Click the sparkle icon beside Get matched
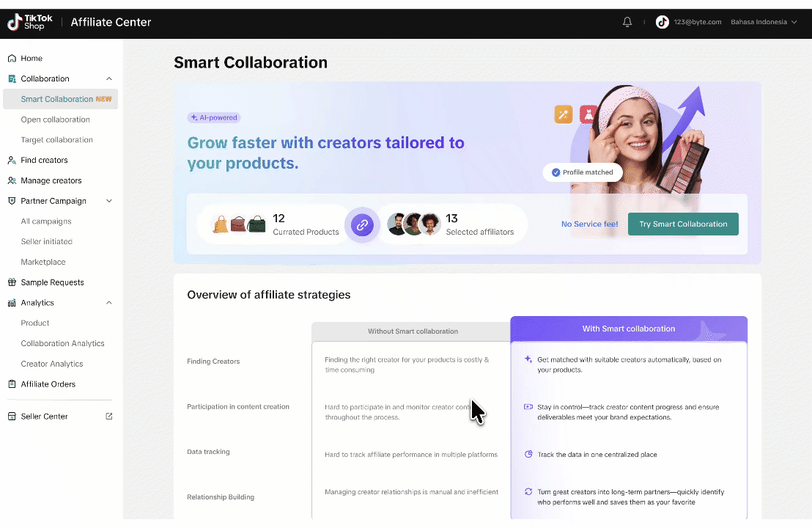 [528, 359]
